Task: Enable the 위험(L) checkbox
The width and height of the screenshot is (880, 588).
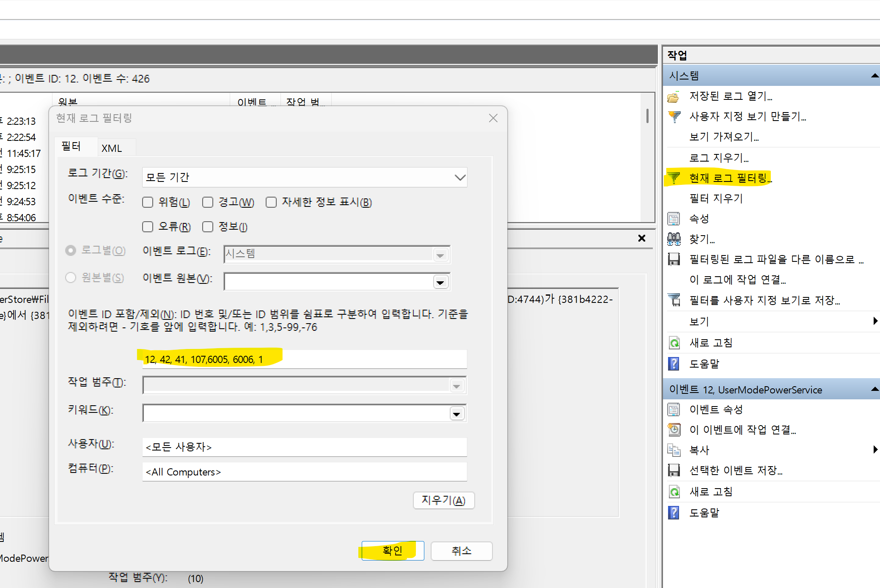Action: (x=148, y=202)
